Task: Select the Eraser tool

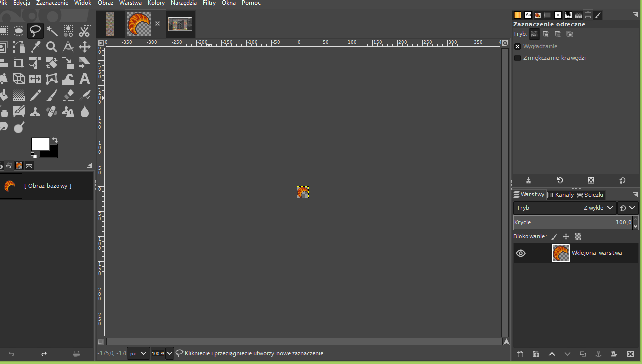Action: click(x=68, y=95)
